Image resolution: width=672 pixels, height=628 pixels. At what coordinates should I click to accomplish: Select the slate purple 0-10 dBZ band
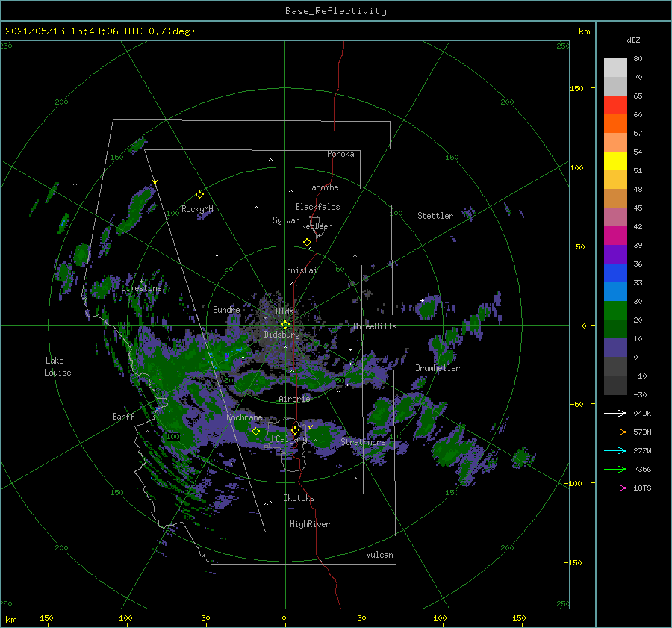click(615, 348)
